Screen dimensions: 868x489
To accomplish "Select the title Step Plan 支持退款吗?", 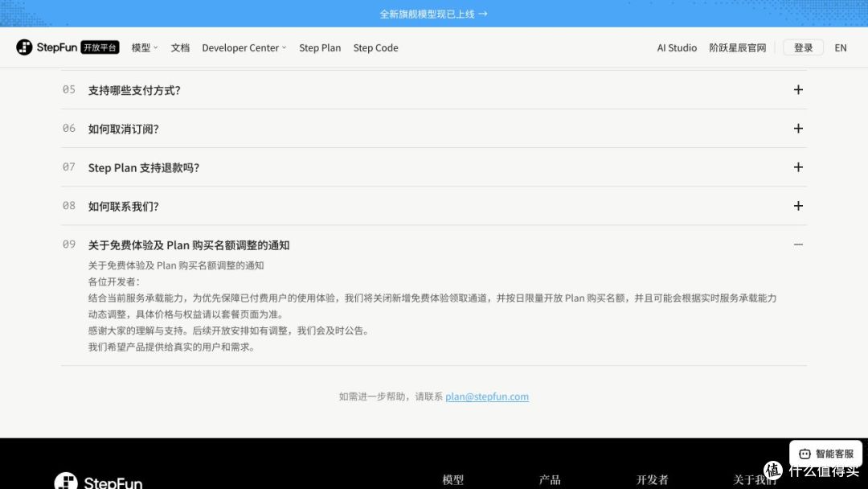I will coord(143,168).
